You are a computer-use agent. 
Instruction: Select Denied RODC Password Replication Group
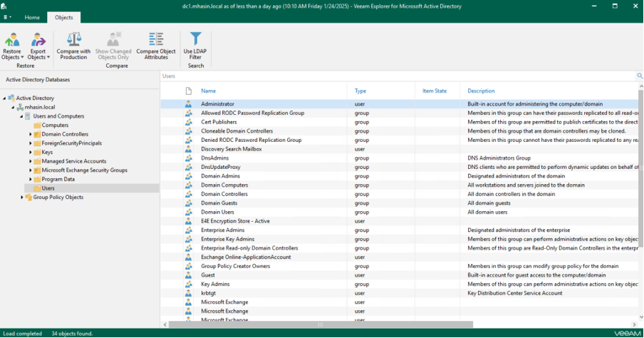click(x=399, y=140)
